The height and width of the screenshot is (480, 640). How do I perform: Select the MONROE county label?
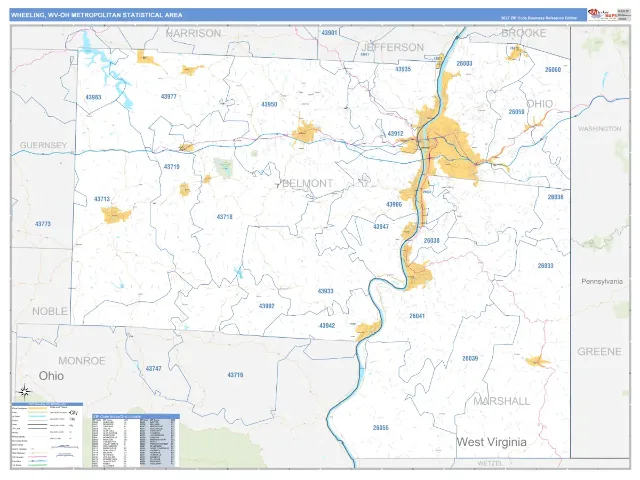pyautogui.click(x=82, y=361)
